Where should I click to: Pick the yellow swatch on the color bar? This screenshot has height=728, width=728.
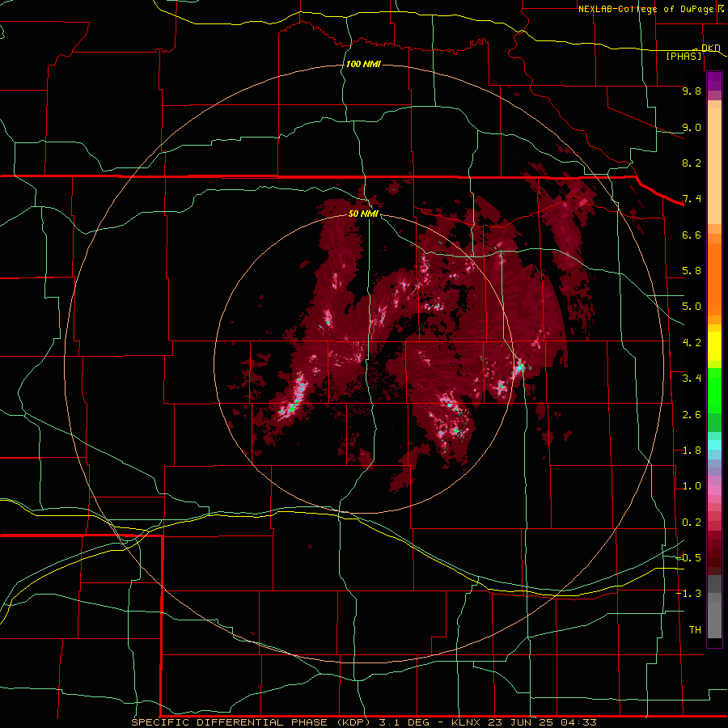click(714, 346)
